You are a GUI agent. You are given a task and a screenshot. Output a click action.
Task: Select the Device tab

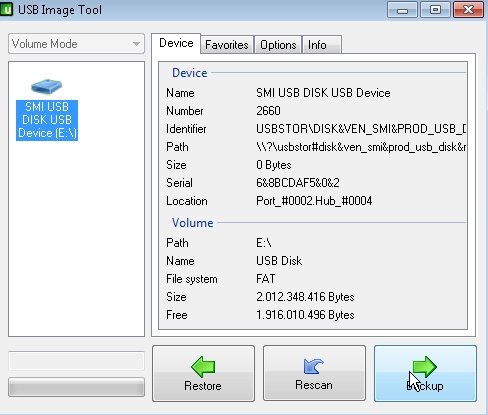coord(176,43)
